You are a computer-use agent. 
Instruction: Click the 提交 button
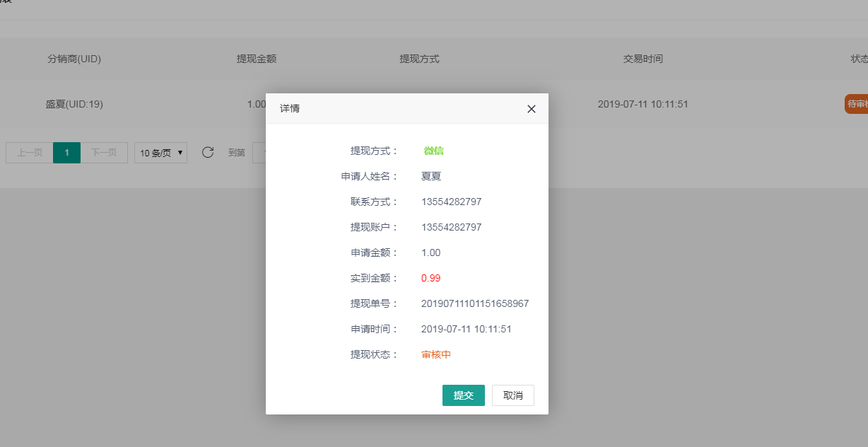[x=463, y=395]
